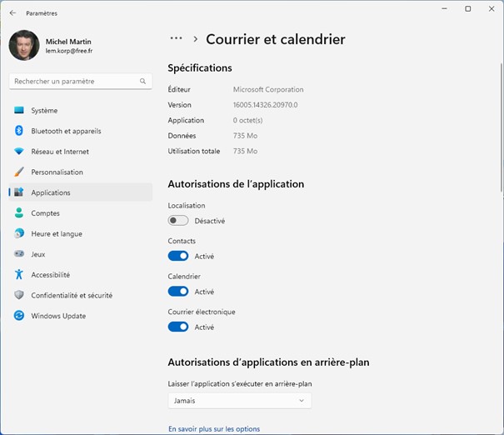
Task: Click the Personnalisation paintbrush icon
Action: pyautogui.click(x=19, y=172)
